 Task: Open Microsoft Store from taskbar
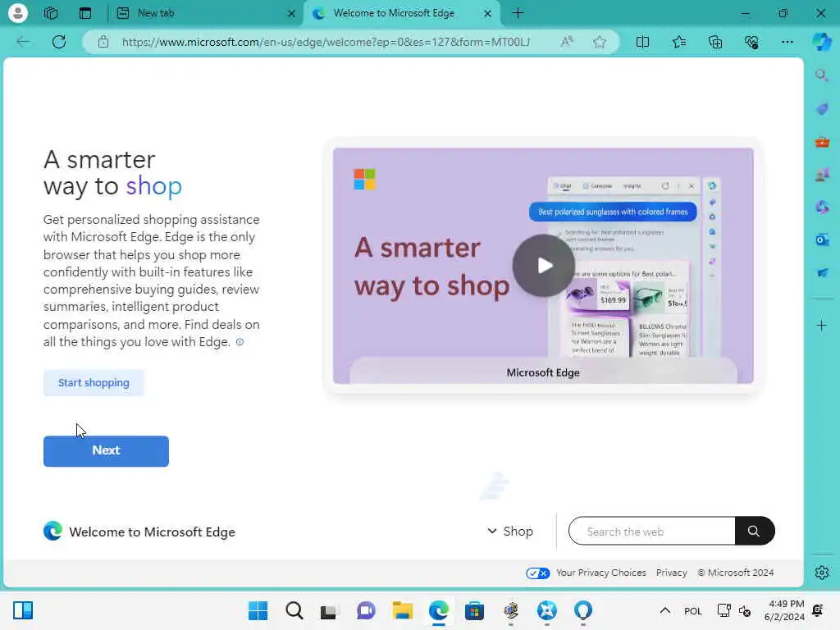click(x=474, y=610)
